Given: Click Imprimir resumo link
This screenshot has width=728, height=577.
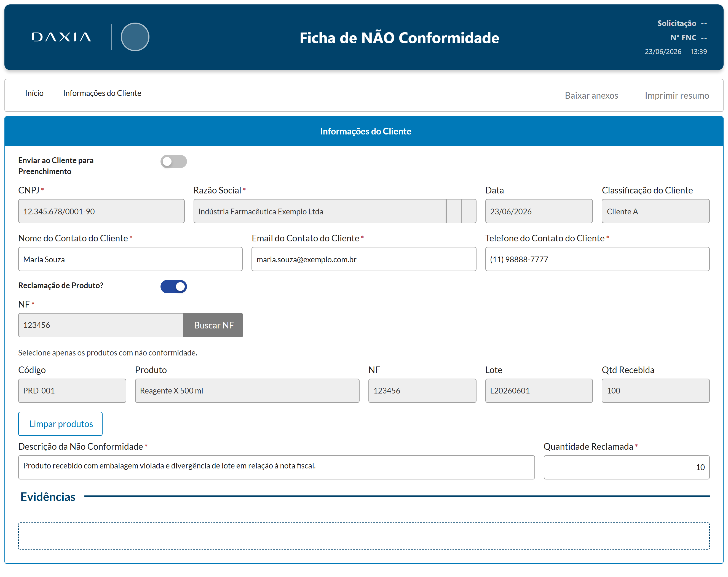Looking at the screenshot, I should [676, 96].
